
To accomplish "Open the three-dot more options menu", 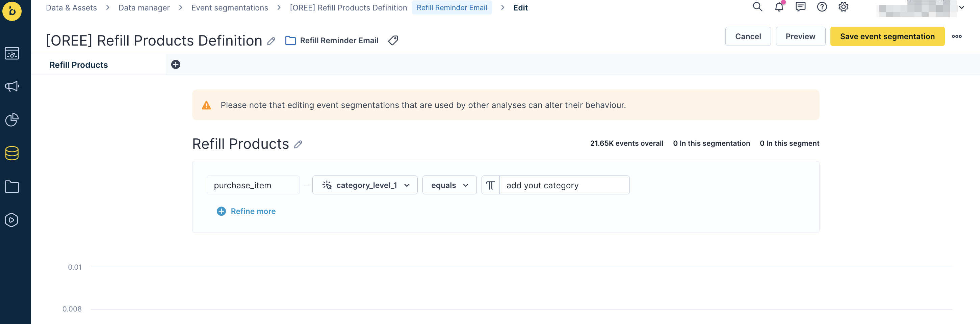I will [956, 36].
